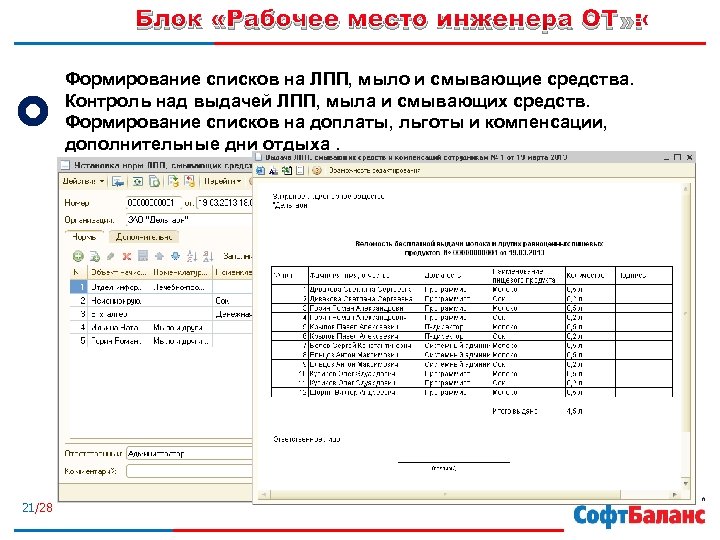Click the post document toolbar icon
This screenshot has height=540, width=720.
coord(173,182)
